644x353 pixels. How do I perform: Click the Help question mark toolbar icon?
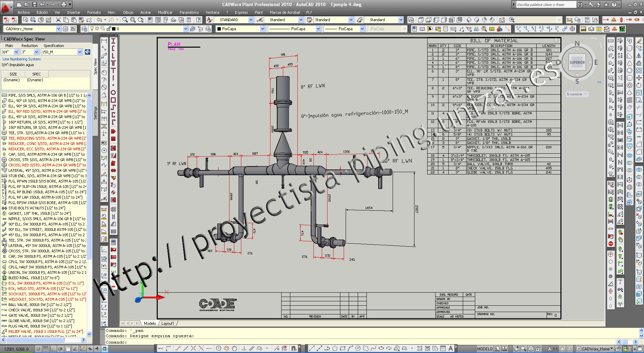point(199,20)
